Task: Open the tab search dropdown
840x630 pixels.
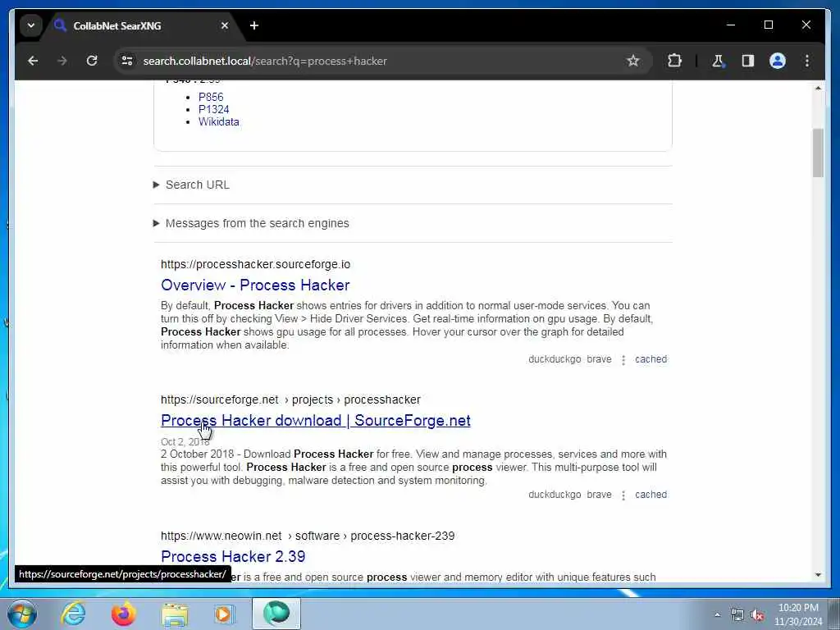Action: [31, 25]
